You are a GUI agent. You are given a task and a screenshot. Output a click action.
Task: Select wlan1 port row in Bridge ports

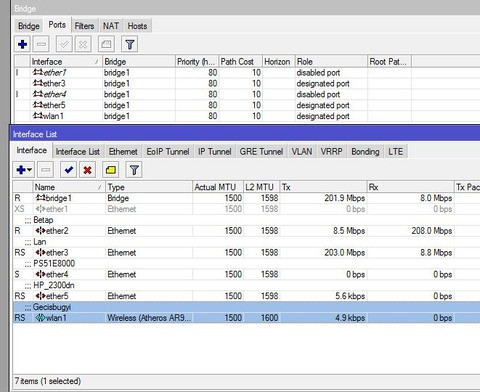247,116
